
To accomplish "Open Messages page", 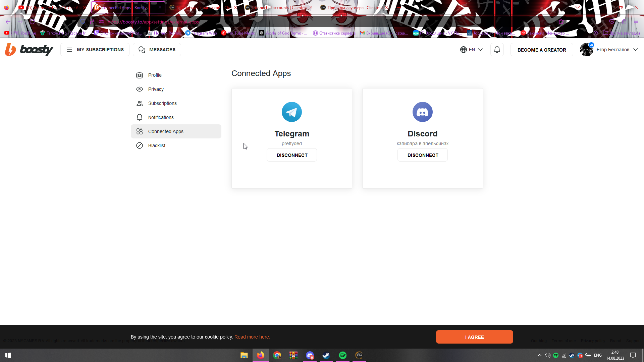I will point(157,50).
